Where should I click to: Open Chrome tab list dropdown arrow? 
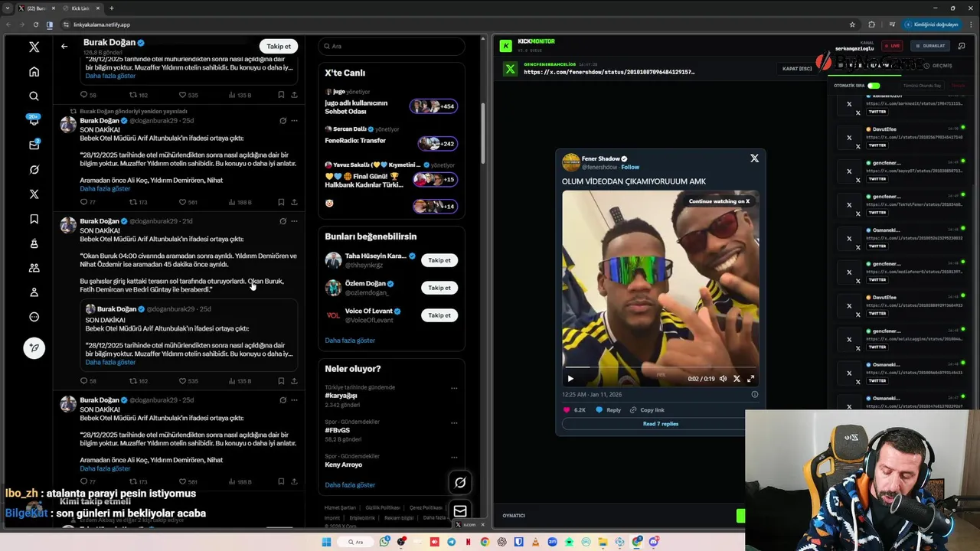pos(7,8)
